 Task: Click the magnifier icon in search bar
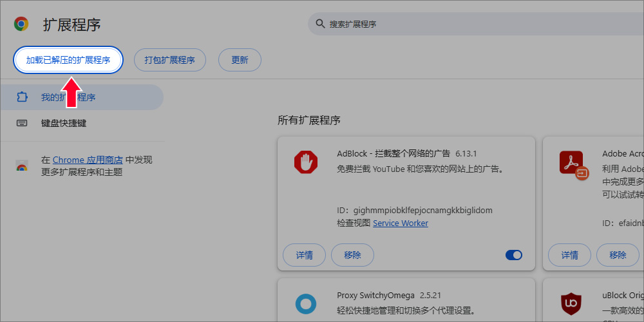(x=320, y=23)
